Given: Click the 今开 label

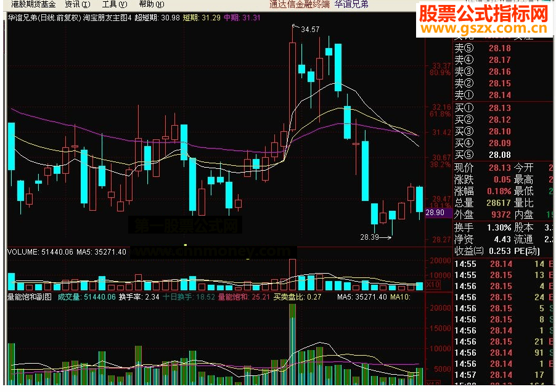Looking at the screenshot, I should pyautogui.click(x=524, y=168).
